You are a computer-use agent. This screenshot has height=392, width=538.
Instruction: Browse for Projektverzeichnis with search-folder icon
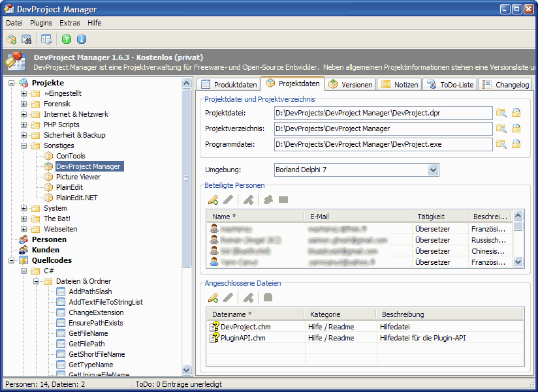point(501,128)
